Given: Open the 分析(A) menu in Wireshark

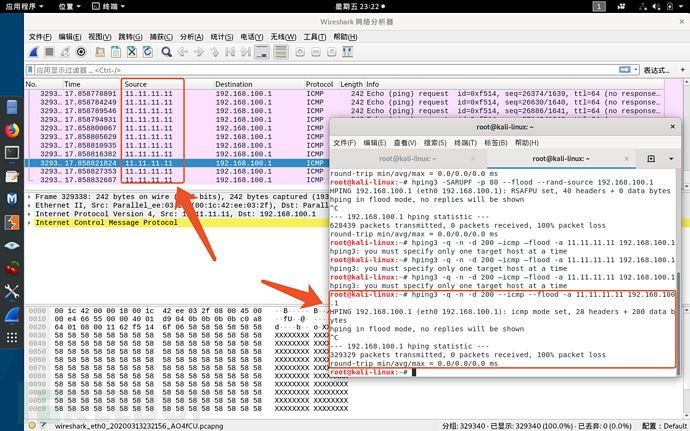Looking at the screenshot, I should tap(191, 37).
